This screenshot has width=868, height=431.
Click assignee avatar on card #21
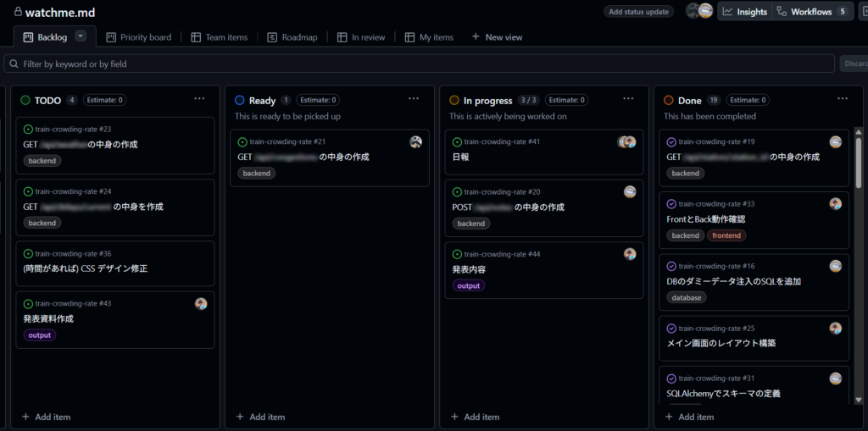pos(415,142)
